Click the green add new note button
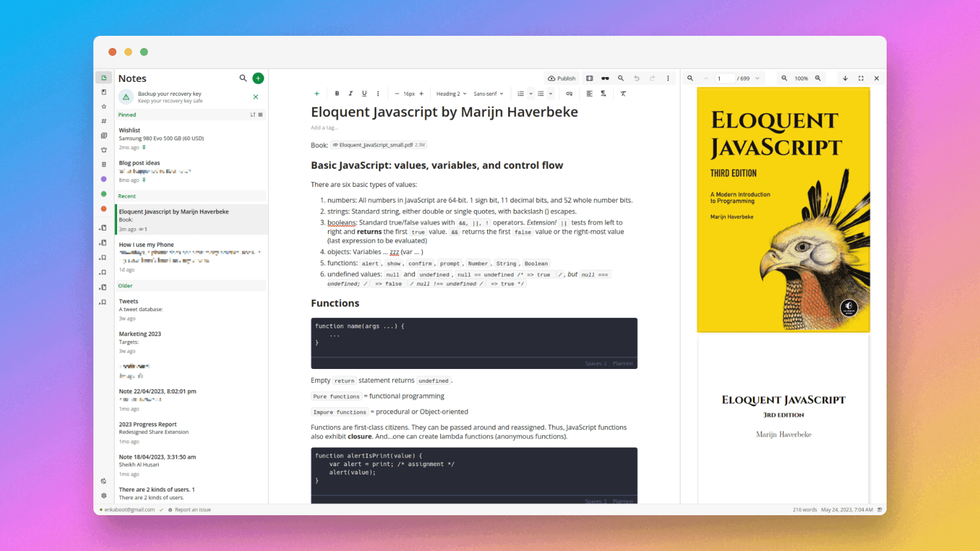 [258, 78]
